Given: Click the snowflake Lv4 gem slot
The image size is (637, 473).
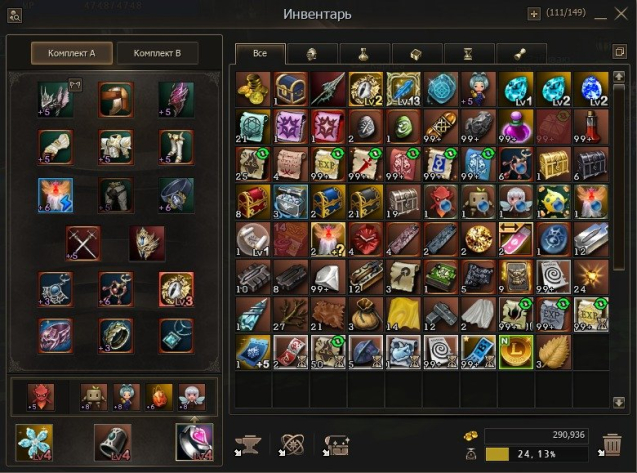Looking at the screenshot, I should coord(34,443).
